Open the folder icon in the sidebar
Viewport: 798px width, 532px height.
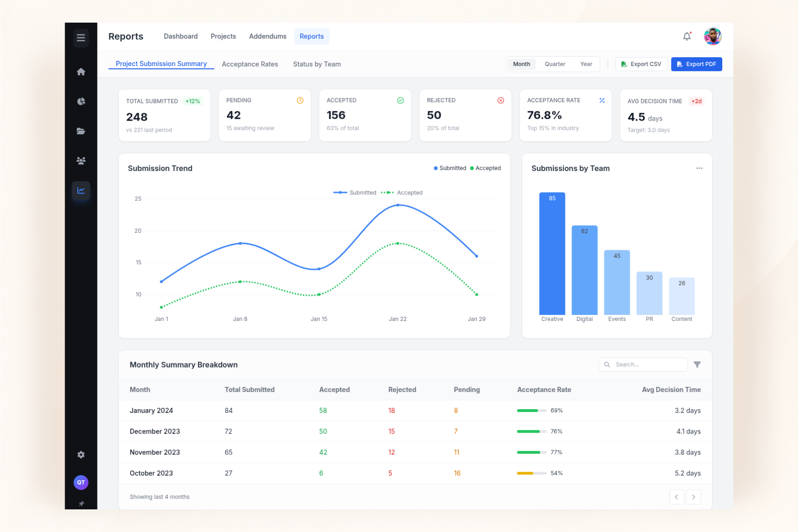point(81,131)
